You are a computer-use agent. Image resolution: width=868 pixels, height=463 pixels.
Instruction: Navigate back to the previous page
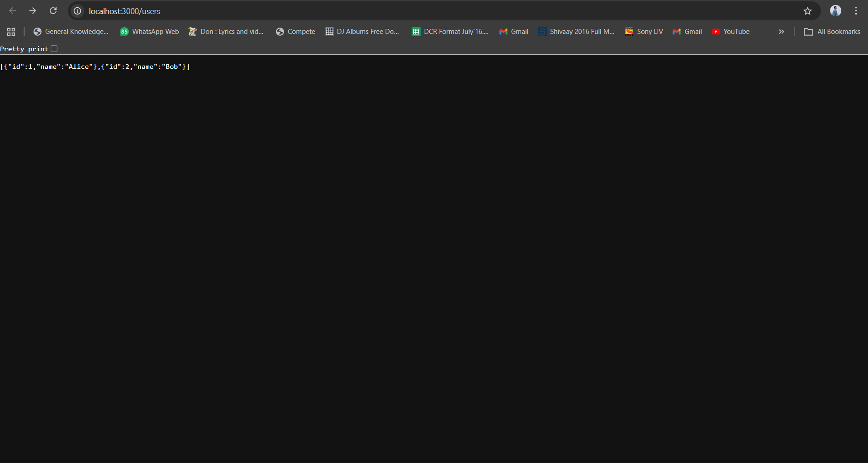pyautogui.click(x=12, y=10)
